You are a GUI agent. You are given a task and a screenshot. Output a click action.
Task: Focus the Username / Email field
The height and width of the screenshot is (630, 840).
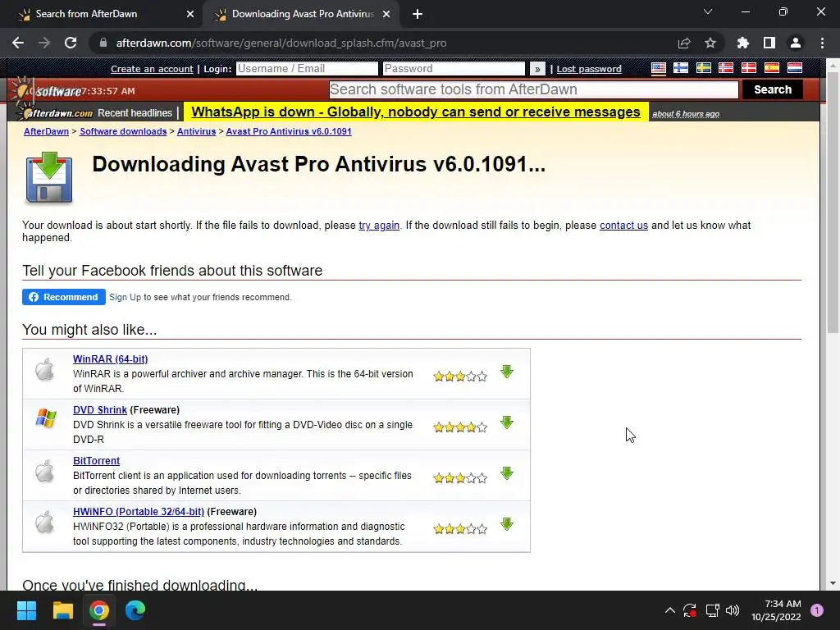pos(307,69)
